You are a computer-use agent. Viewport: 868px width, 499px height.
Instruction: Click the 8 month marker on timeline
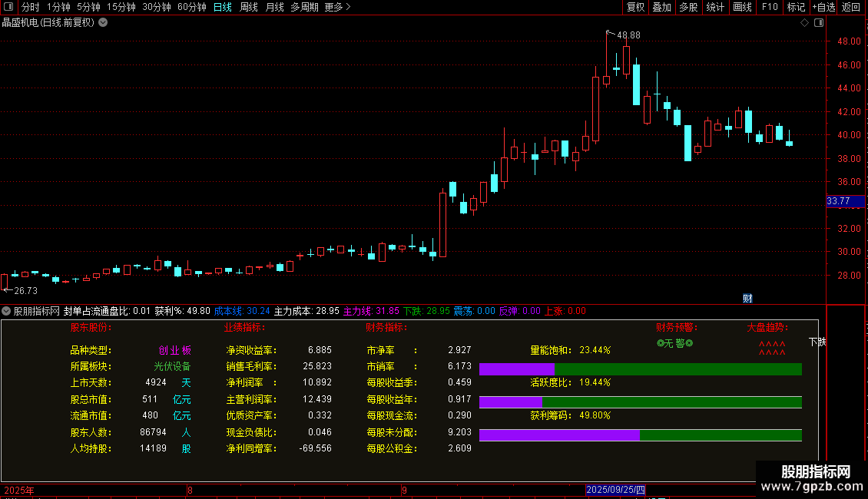coord(190,490)
